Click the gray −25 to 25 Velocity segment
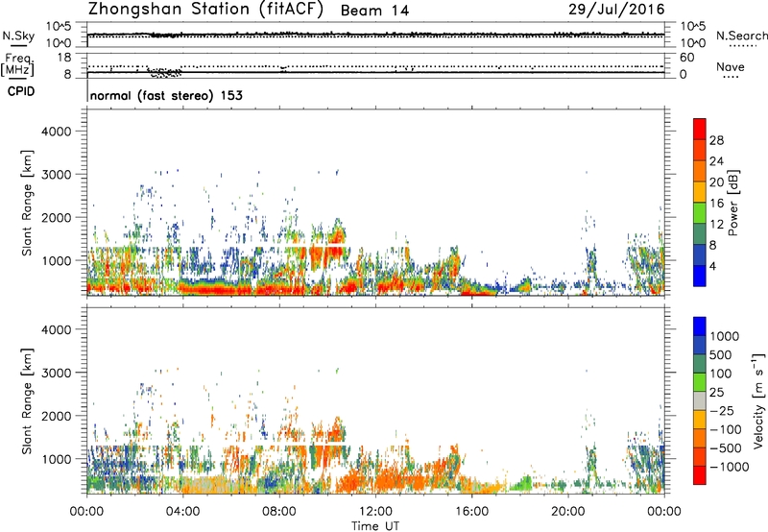This screenshot has width=768, height=532. (700, 400)
